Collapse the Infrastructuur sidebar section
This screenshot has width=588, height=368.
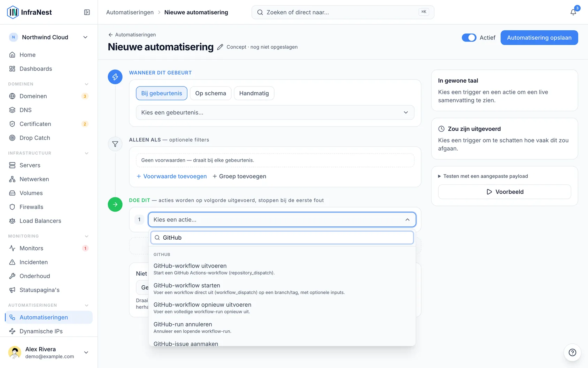[86, 153]
